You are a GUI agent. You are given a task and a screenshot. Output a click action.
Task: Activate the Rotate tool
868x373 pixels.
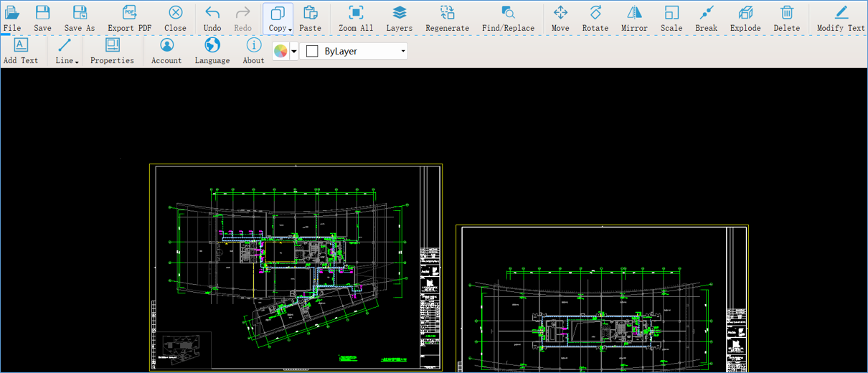[595, 19]
